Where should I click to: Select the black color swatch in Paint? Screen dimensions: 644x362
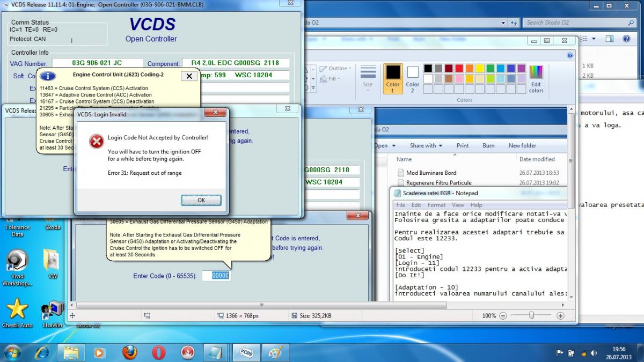coord(428,68)
